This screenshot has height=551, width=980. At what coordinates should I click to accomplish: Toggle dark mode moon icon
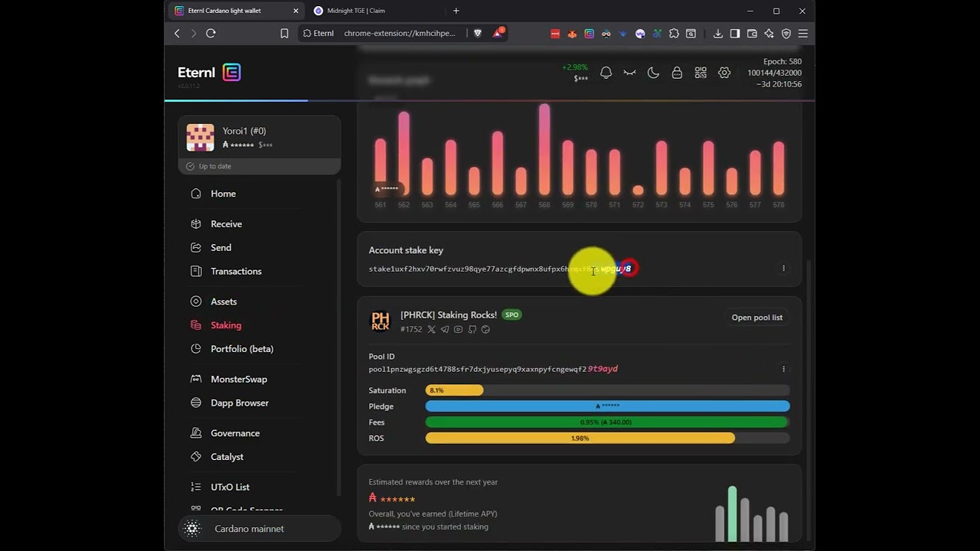(653, 73)
